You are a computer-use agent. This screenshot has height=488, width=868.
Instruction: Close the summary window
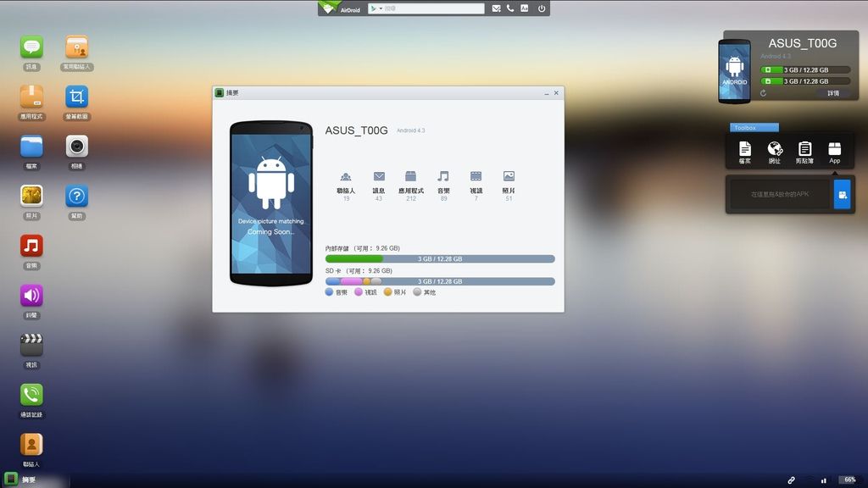556,93
